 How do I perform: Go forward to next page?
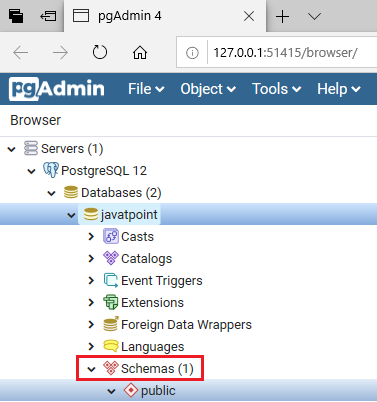[x=60, y=52]
